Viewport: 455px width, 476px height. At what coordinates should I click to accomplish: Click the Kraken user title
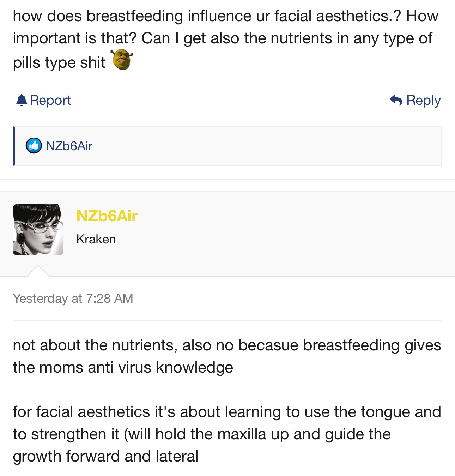click(96, 239)
